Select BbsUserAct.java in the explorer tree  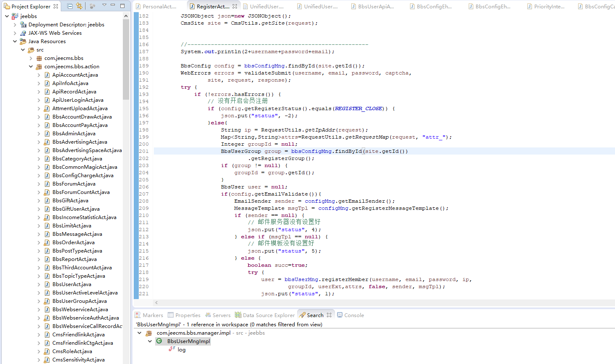72,284
